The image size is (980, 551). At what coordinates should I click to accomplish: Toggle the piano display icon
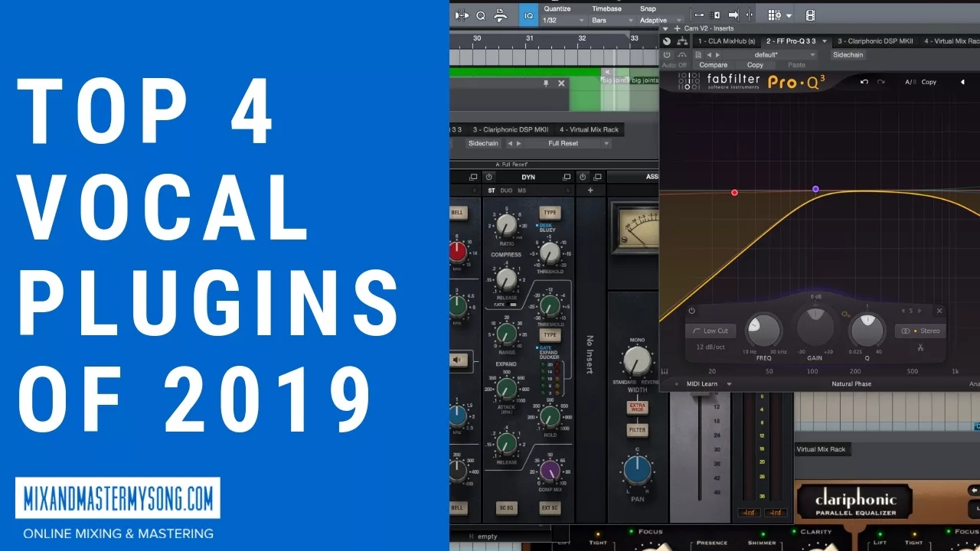pyautogui.click(x=665, y=371)
